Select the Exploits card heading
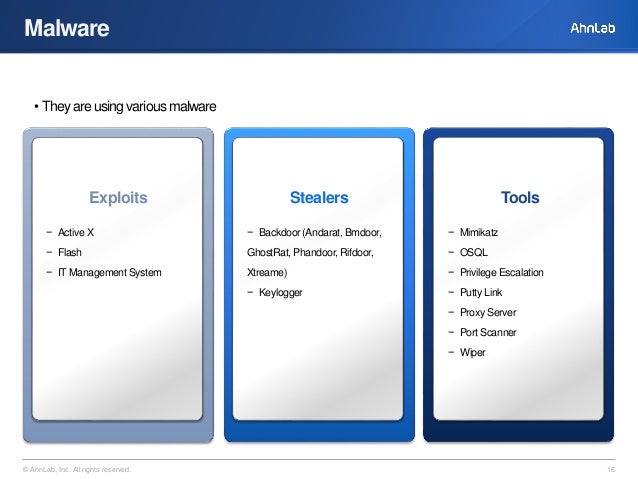This screenshot has height=479, width=638. [x=118, y=197]
